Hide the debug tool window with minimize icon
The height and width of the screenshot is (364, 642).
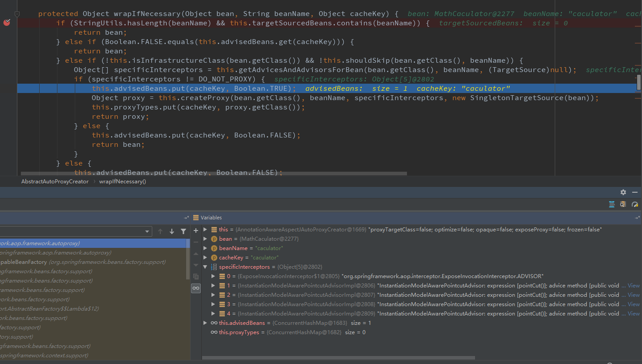[x=635, y=192]
